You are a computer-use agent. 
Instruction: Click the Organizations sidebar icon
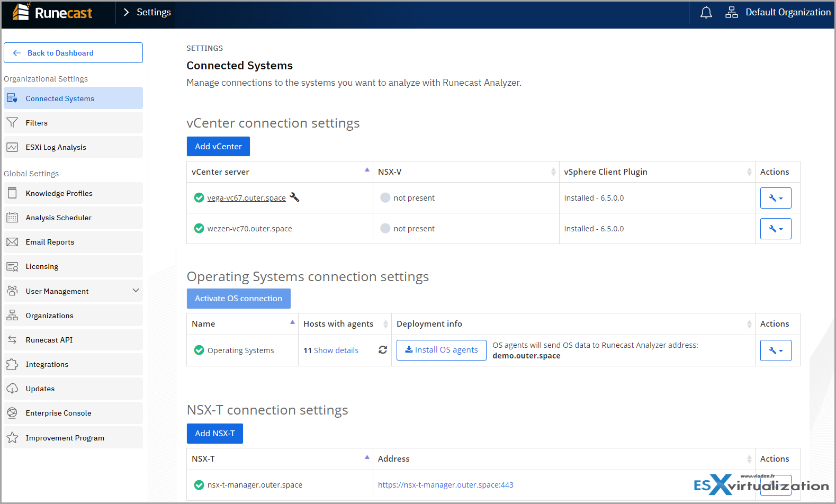[x=12, y=316]
